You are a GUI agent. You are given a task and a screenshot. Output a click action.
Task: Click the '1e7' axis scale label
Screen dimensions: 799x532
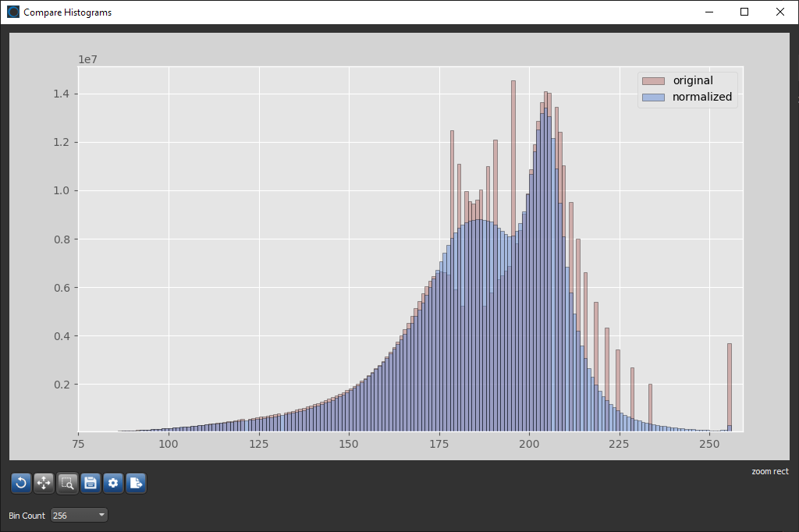88,59
